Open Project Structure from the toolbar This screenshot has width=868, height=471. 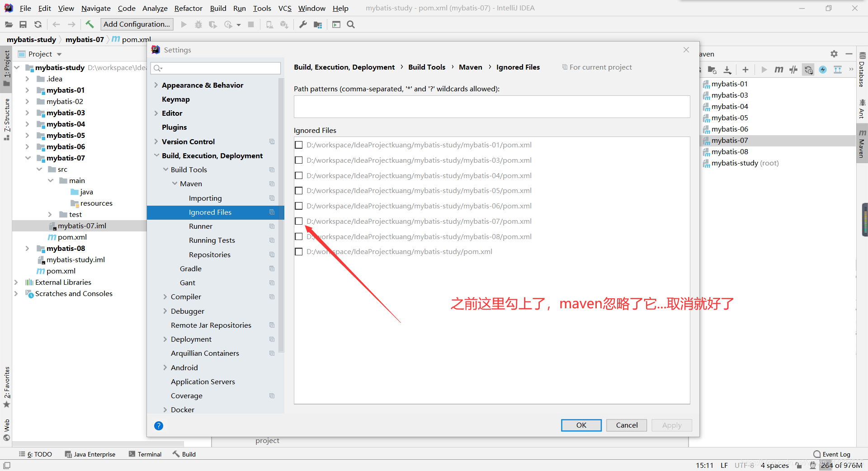[318, 24]
